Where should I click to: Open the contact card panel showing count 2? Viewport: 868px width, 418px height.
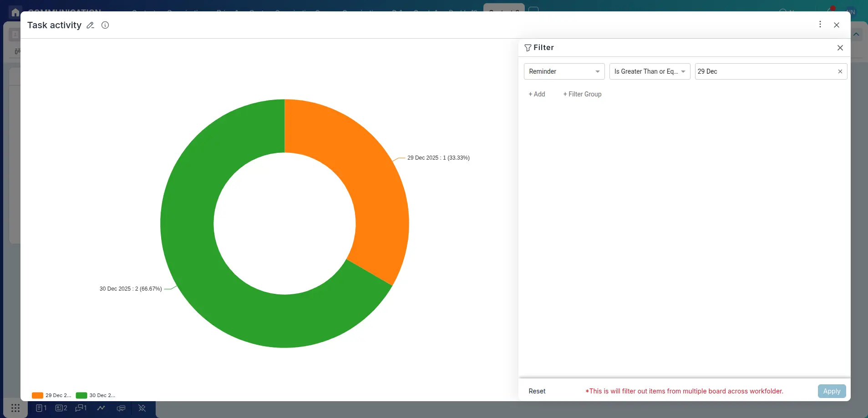(60, 408)
